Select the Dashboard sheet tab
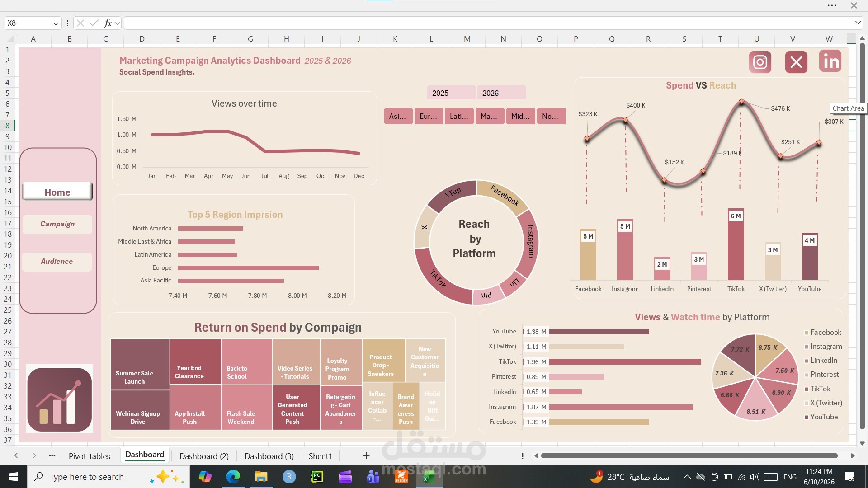This screenshot has height=488, width=868. [x=145, y=455]
